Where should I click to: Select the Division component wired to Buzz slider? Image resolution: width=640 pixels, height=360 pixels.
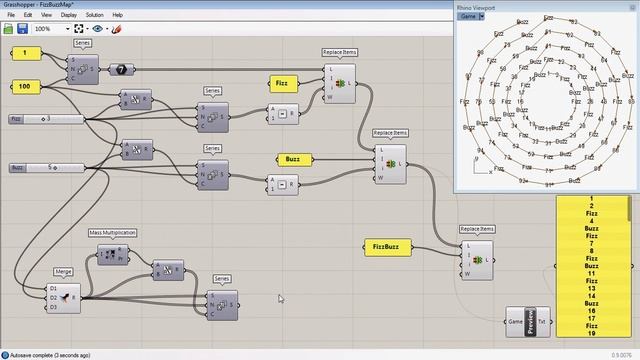(137, 150)
